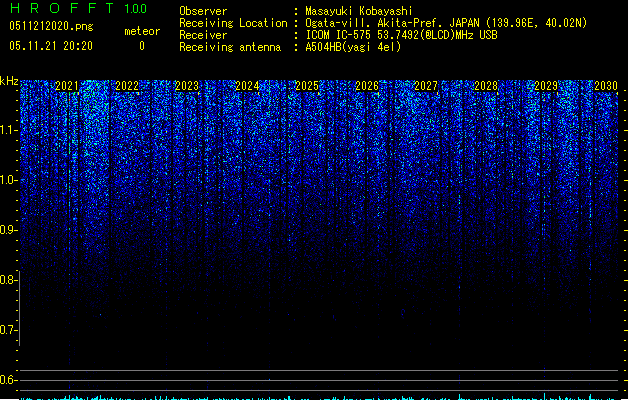Click the HROFFT title text

62,8
